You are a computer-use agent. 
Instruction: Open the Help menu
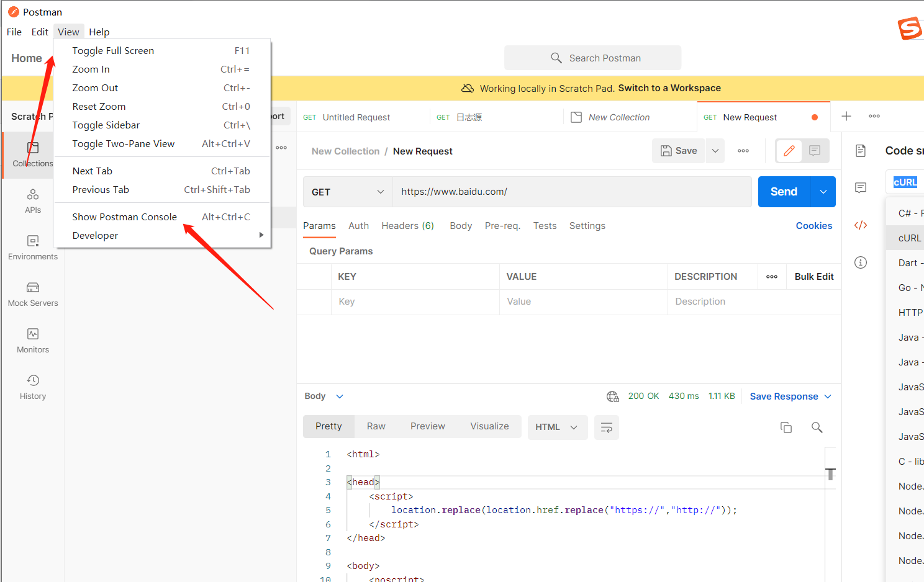click(x=99, y=32)
